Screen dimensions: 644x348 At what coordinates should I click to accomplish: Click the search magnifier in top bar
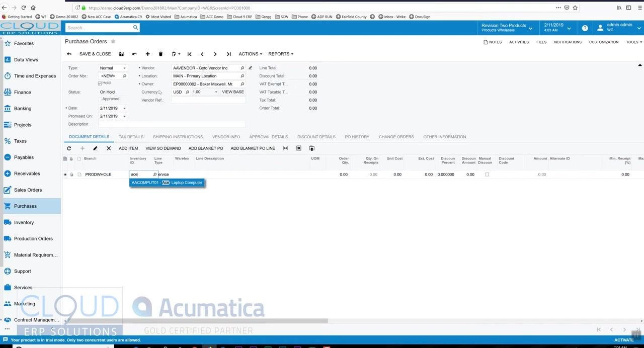(135, 28)
